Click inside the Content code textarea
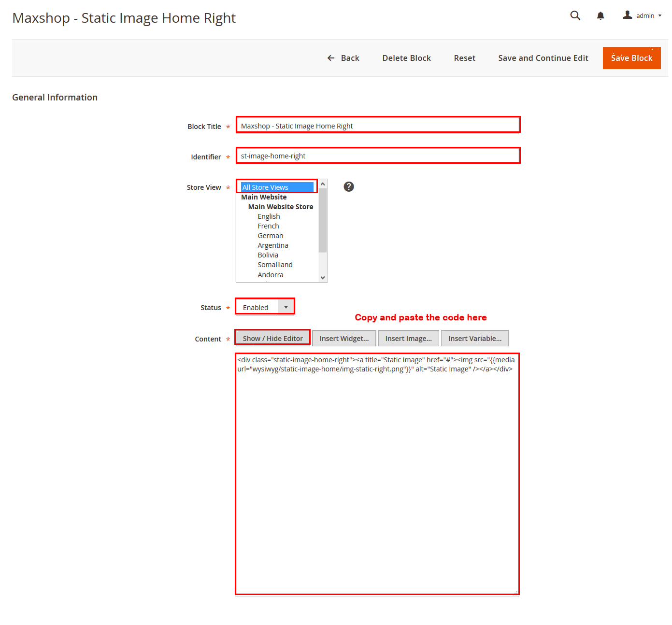672x625 pixels. pyautogui.click(x=377, y=474)
